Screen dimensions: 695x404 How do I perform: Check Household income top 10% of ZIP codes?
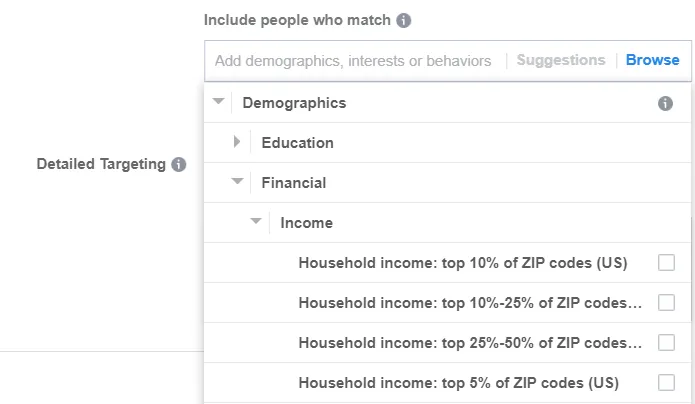click(x=666, y=263)
